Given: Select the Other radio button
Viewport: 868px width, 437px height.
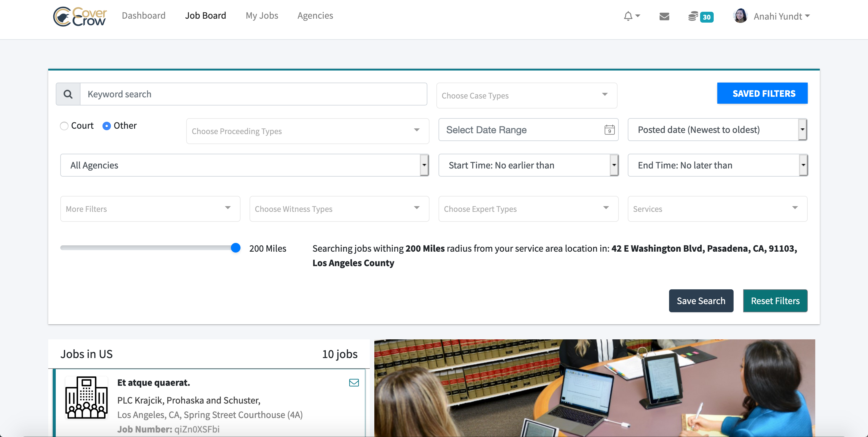Looking at the screenshot, I should pyautogui.click(x=106, y=126).
